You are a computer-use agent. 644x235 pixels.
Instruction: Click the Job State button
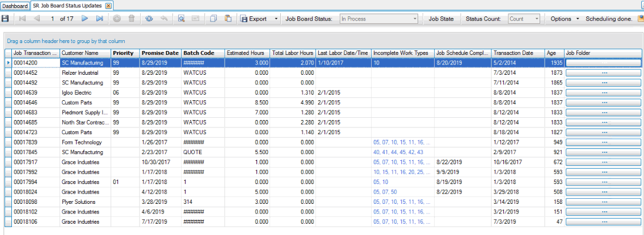(x=441, y=19)
